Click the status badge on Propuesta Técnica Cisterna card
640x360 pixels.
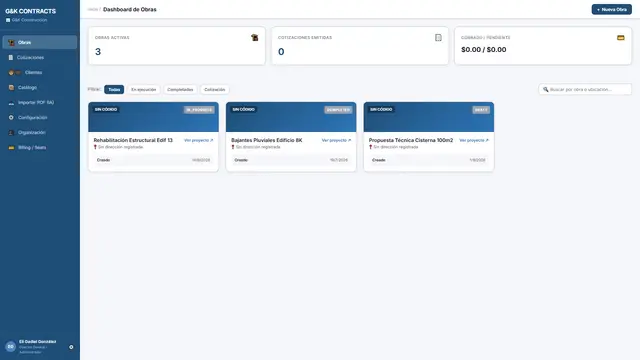pos(481,110)
